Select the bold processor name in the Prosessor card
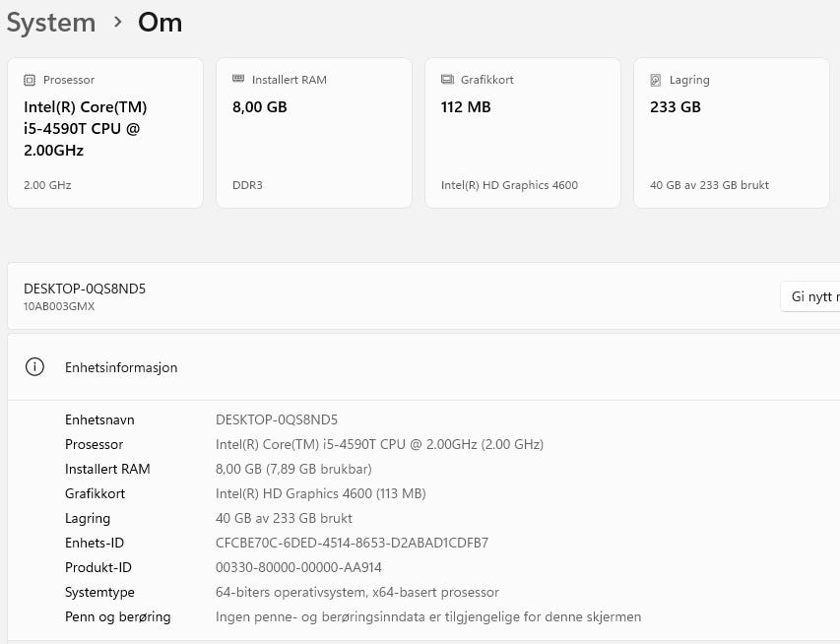Screen dimensions: 840x644 [85, 129]
